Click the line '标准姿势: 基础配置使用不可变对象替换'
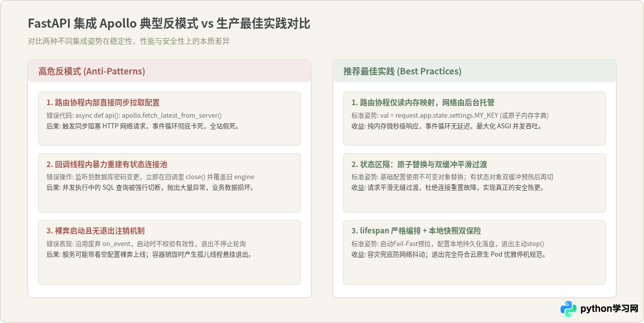 click(x=452, y=177)
